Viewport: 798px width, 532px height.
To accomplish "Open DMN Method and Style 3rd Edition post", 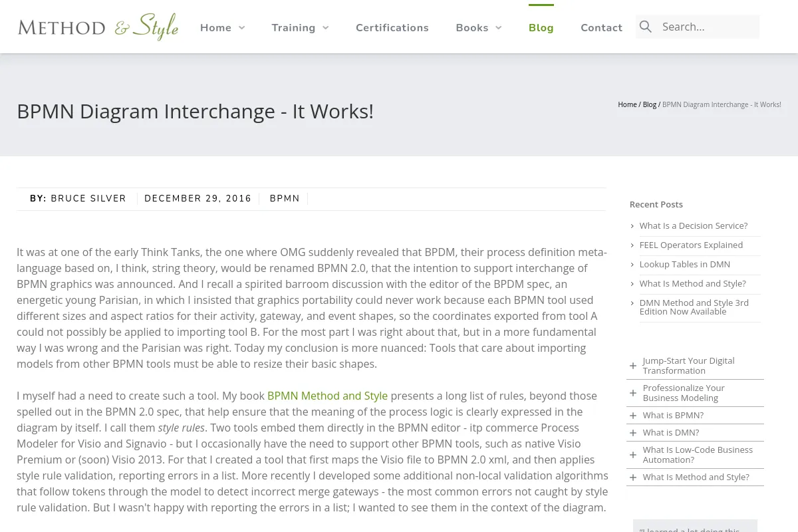I will coord(694,307).
